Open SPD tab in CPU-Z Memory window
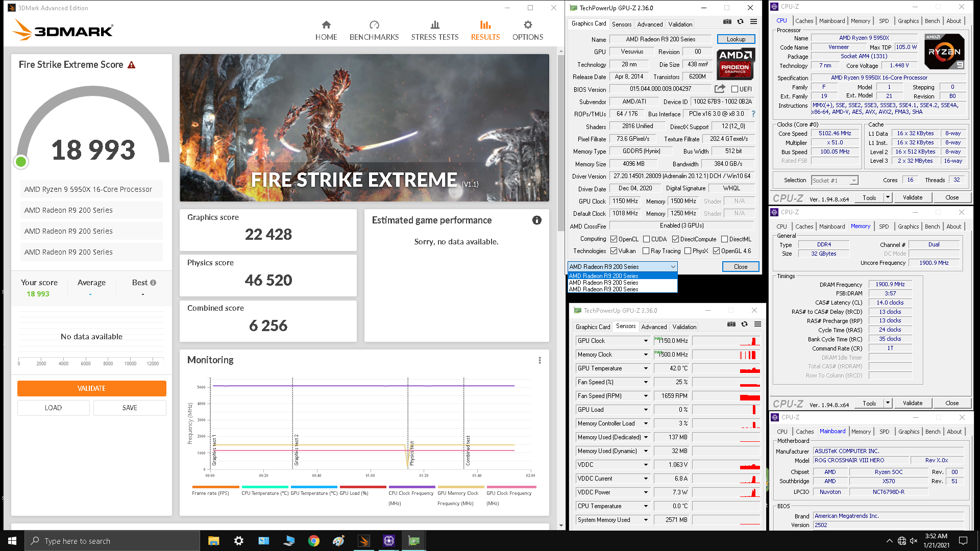This screenshot has height=551, width=980. 884,227
